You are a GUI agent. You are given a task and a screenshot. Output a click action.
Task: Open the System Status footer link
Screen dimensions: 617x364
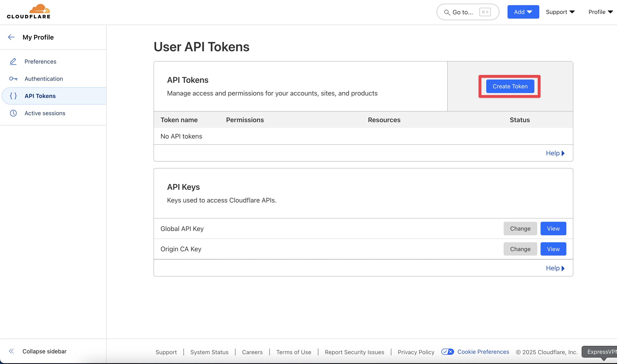coord(209,352)
